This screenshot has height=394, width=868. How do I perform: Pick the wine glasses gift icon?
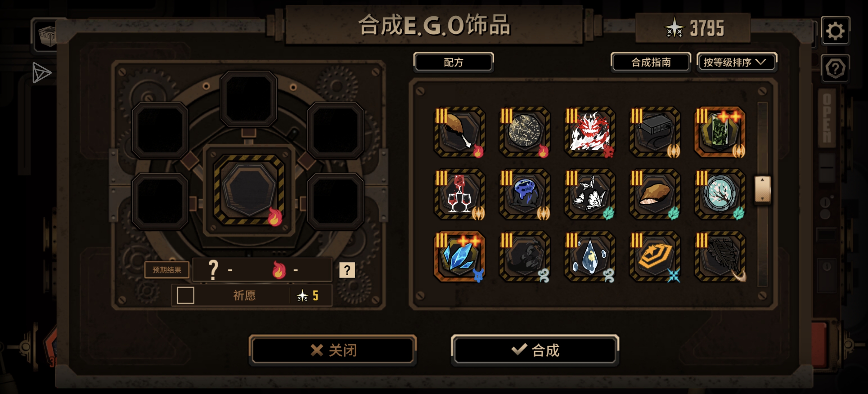tap(460, 194)
